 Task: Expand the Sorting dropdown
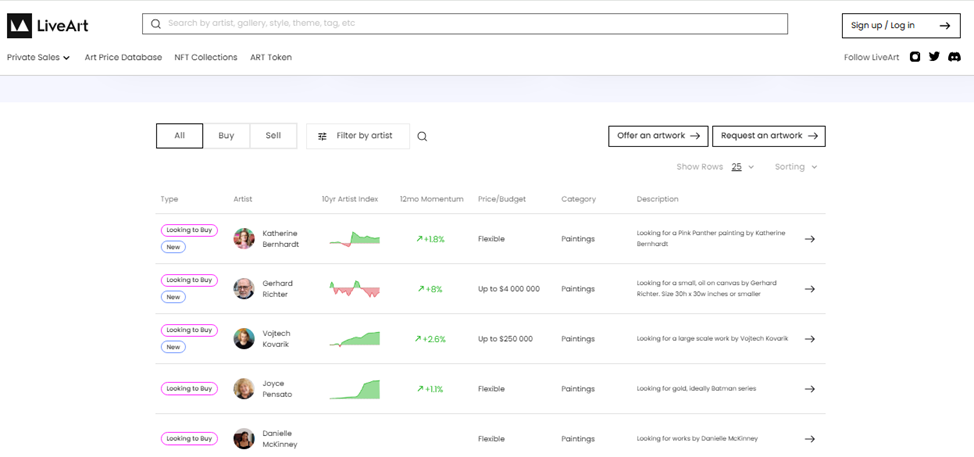[x=795, y=167]
